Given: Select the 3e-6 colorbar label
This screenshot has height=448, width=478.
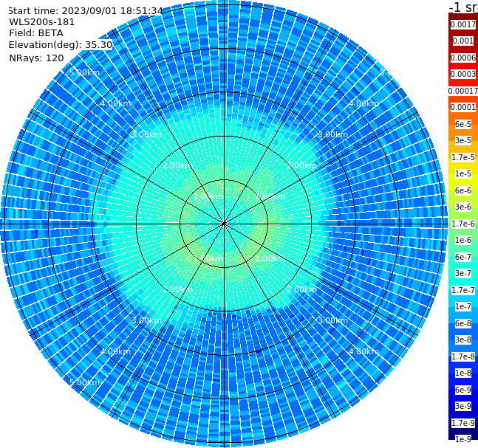Looking at the screenshot, I should tap(463, 207).
